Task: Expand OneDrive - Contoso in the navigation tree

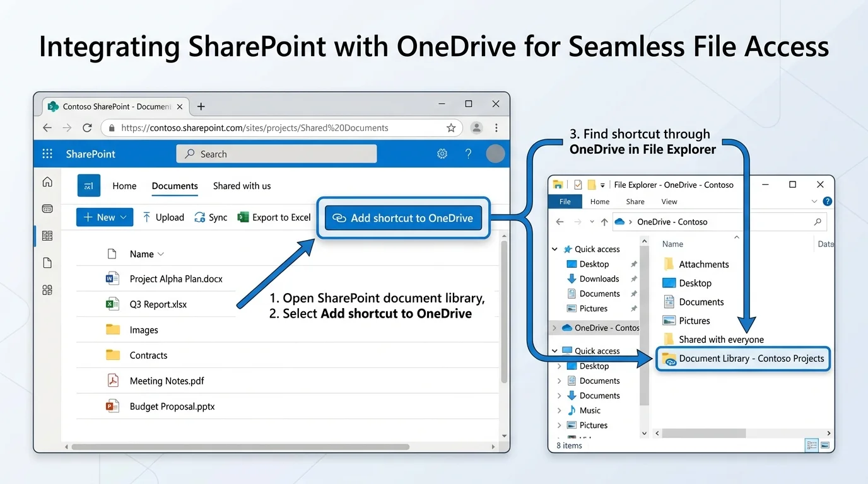Action: click(x=554, y=328)
